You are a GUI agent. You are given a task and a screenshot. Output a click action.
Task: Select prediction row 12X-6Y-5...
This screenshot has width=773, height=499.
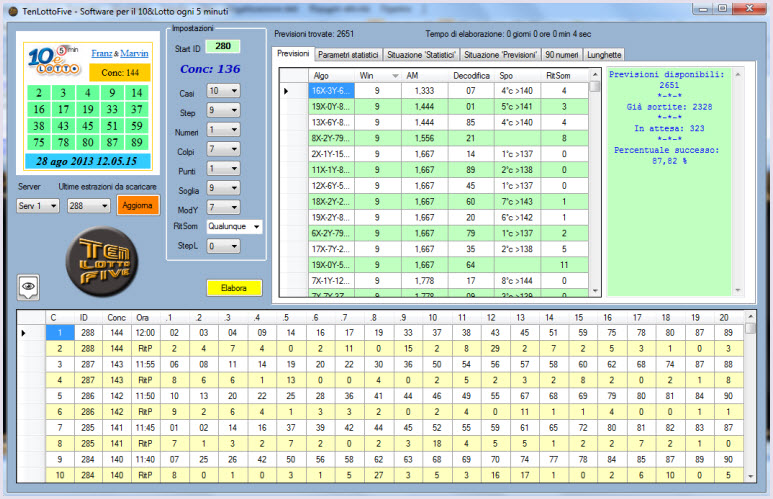click(x=434, y=185)
